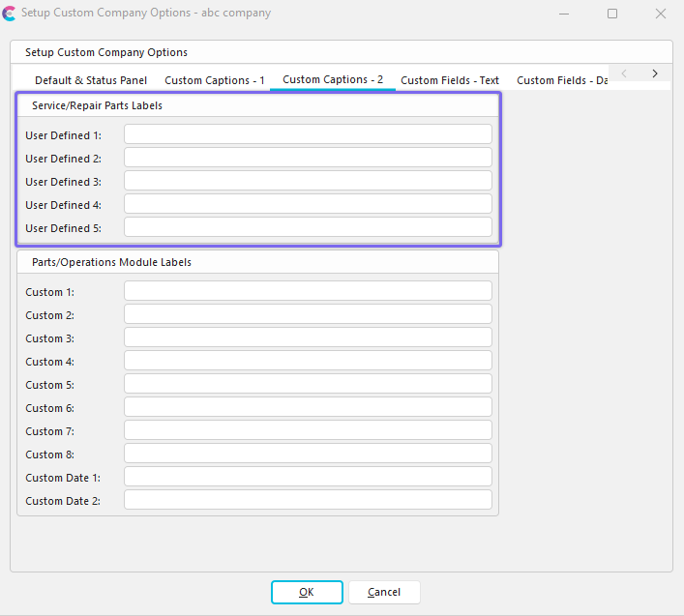Click the Custom 1 label field
The image size is (684, 616).
(x=308, y=291)
